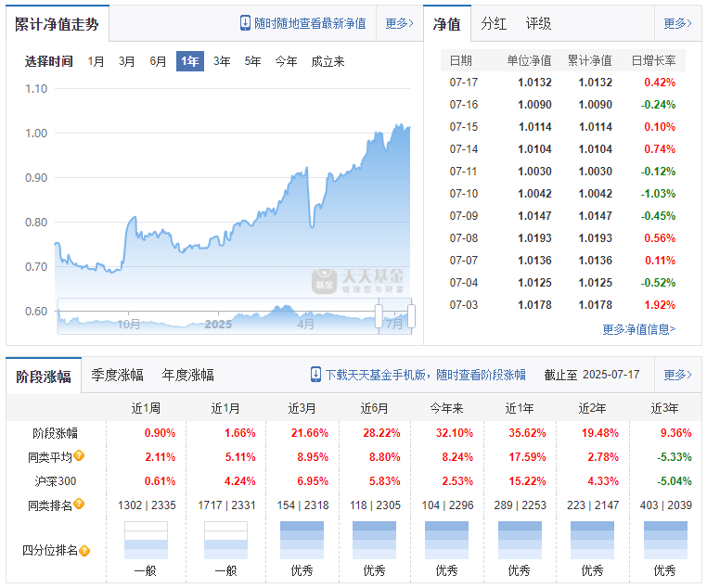Click the rank 1302 | 2335
Screen dimensions: 707x588
(147, 505)
